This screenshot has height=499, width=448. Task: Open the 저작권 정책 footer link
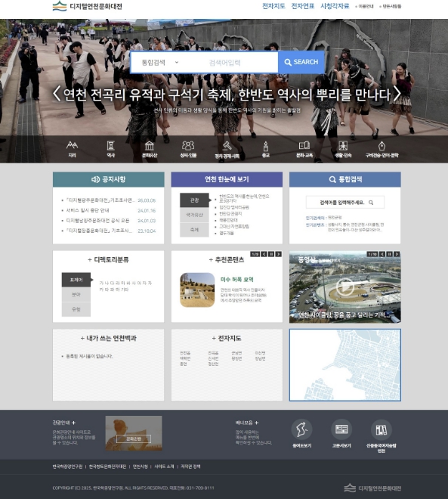(190, 466)
